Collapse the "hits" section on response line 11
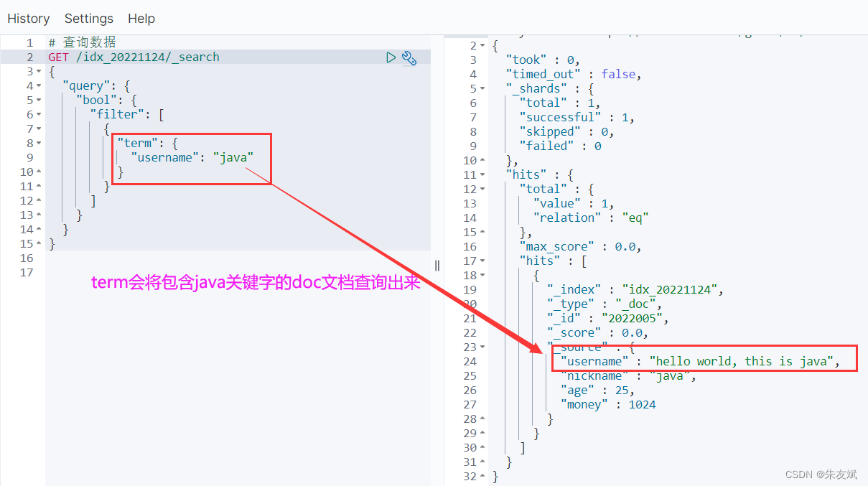The image size is (868, 486). 482,174
